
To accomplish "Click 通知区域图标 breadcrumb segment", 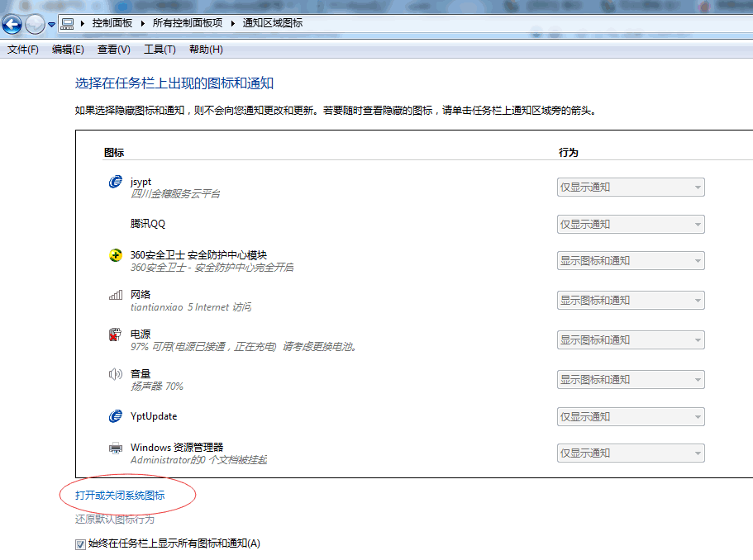I will (x=272, y=23).
